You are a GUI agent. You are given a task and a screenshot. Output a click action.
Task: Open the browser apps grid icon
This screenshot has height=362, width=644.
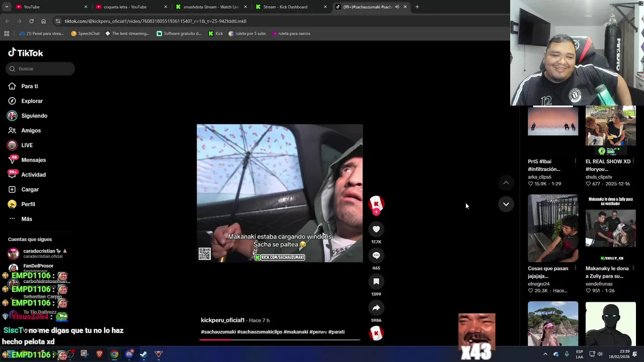click(x=7, y=34)
